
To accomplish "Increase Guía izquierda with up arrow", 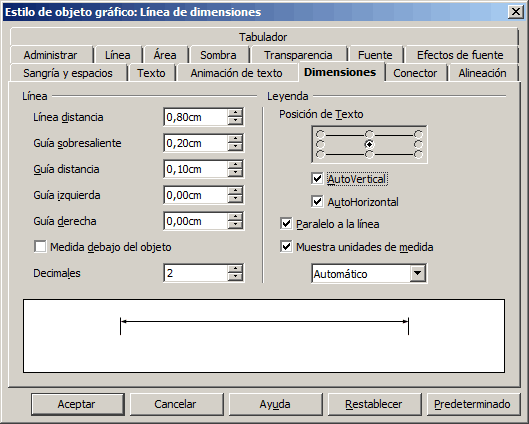I will click(x=235, y=191).
